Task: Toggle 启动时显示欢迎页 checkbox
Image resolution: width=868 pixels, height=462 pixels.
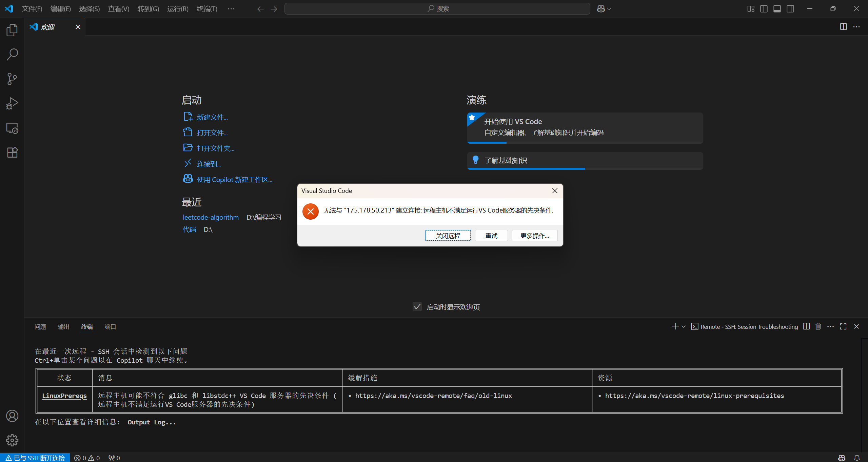Action: (x=417, y=307)
